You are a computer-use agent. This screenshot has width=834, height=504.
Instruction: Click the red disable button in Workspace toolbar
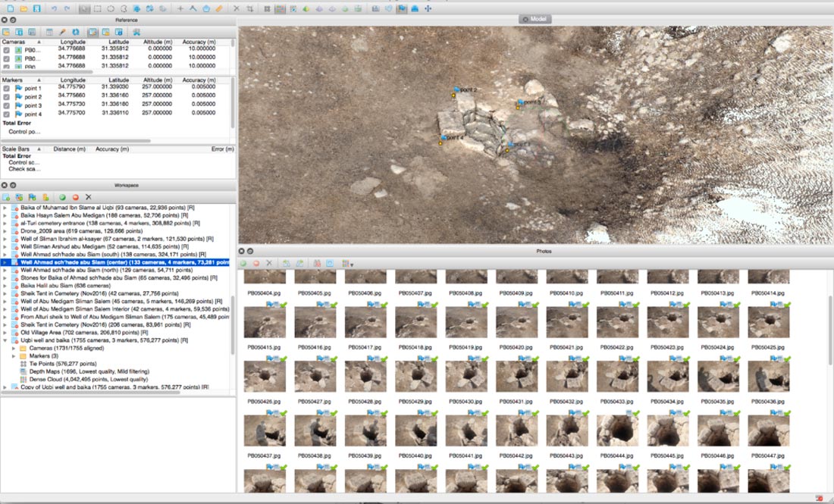tap(75, 197)
